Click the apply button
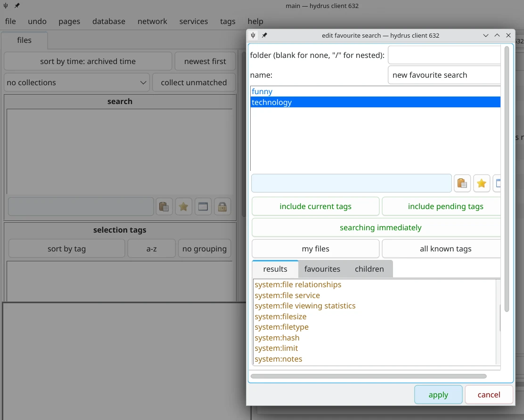The image size is (524, 420). [x=438, y=395]
